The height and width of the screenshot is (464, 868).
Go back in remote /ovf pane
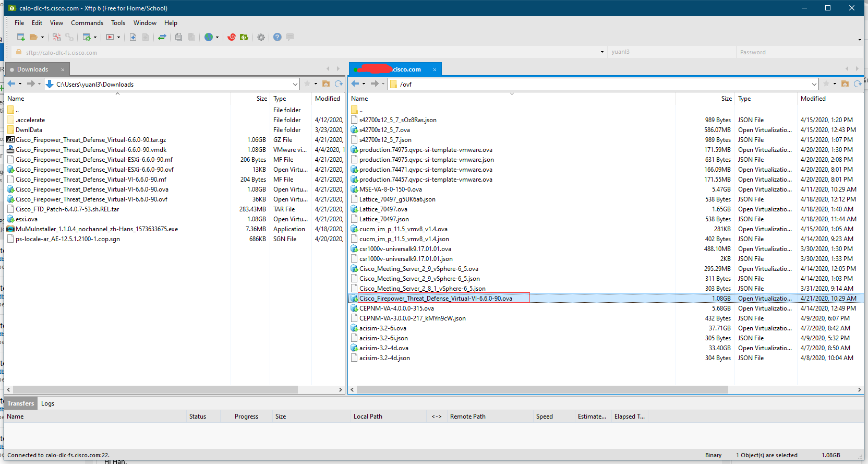click(x=355, y=84)
